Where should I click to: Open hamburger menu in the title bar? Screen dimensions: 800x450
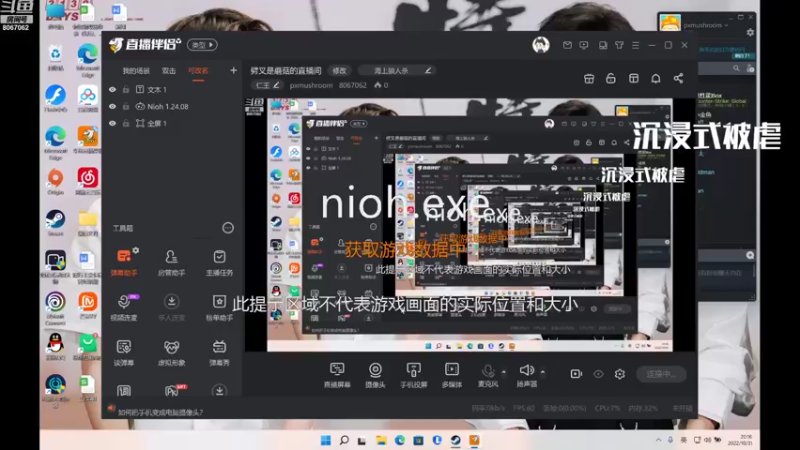(636, 45)
